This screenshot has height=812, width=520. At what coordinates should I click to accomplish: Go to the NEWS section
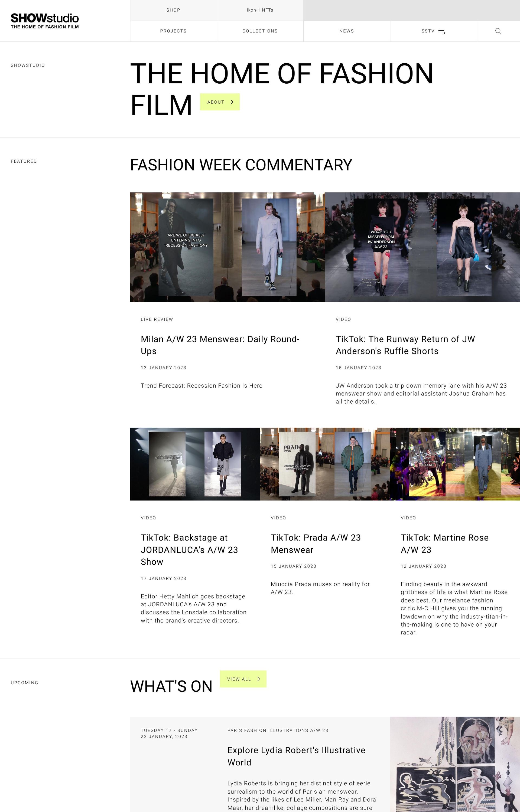point(347,31)
